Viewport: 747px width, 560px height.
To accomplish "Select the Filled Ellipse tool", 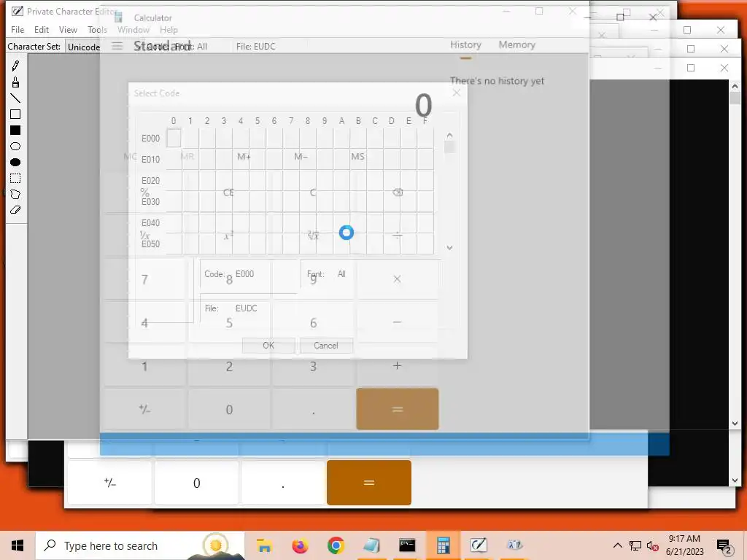I will click(x=15, y=163).
